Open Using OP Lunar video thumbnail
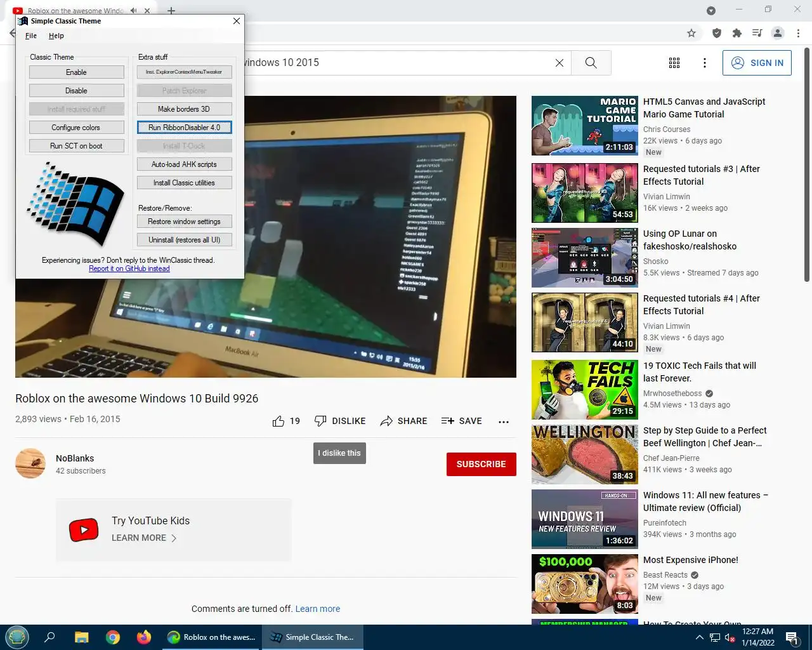Screen dimensions: 812x650 (x=584, y=258)
